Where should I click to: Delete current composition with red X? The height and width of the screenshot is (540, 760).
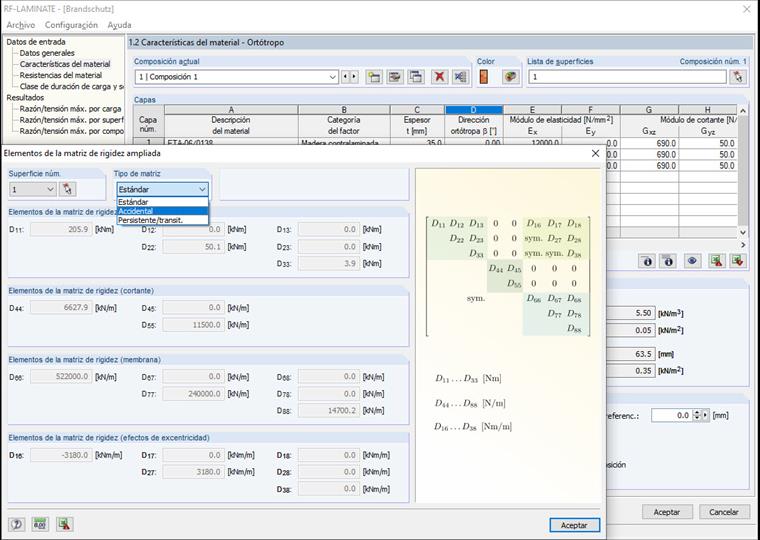click(439, 77)
